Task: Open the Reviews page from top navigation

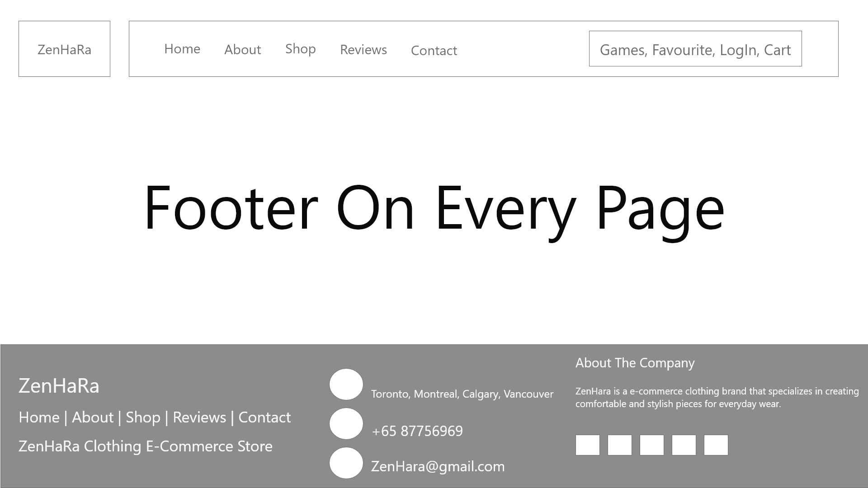Action: [x=363, y=50]
